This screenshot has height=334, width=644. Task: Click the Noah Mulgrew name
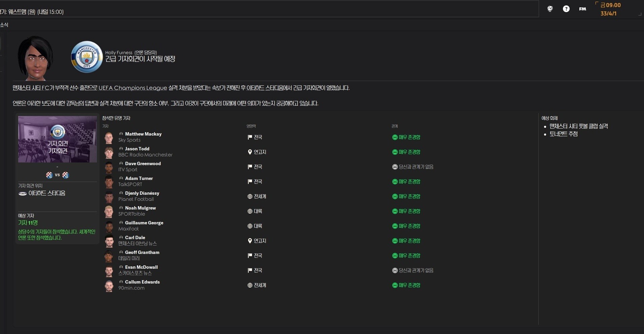click(140, 208)
